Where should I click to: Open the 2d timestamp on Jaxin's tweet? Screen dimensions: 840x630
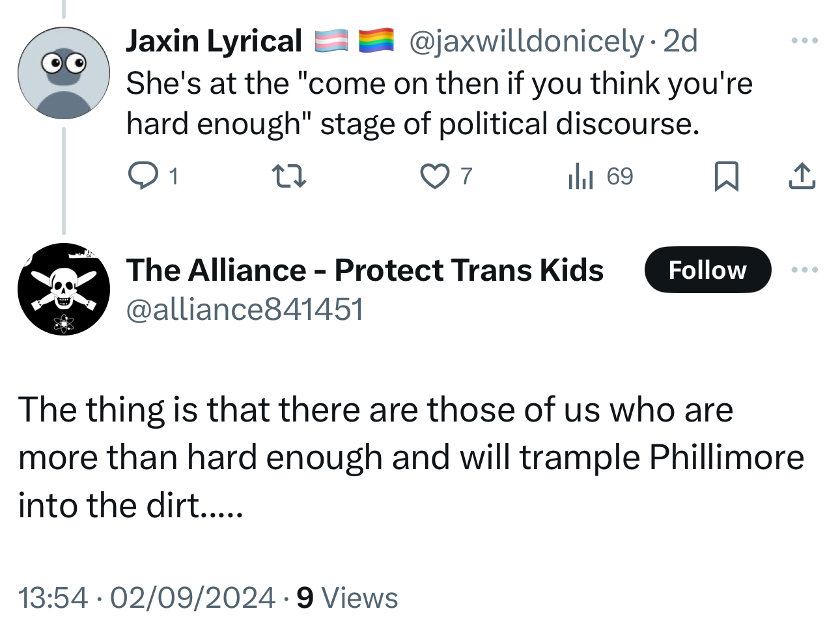[680, 41]
